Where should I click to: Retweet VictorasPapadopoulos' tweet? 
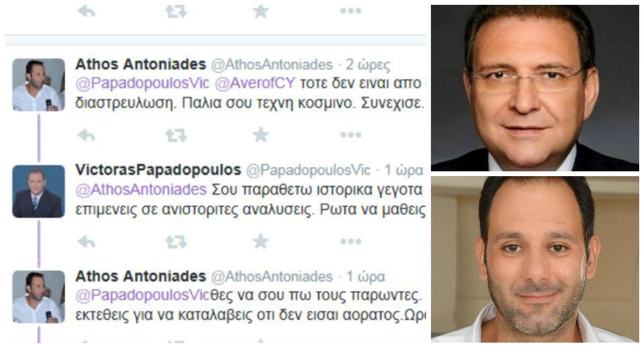tap(175, 242)
